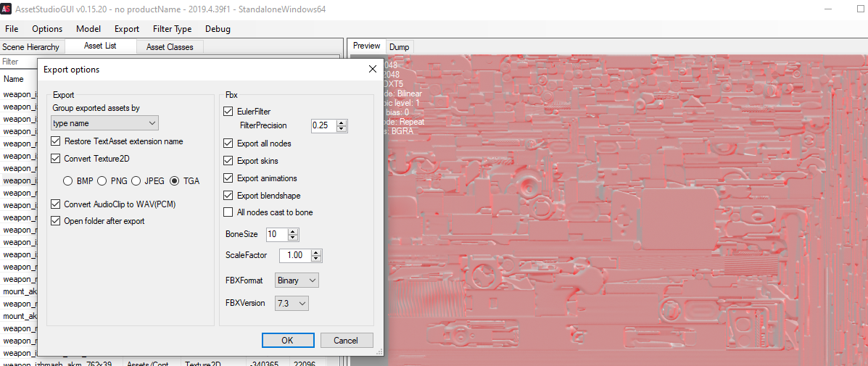Viewport: 868px width, 366px height.
Task: Toggle Export animations checkbox
Action: pos(228,178)
